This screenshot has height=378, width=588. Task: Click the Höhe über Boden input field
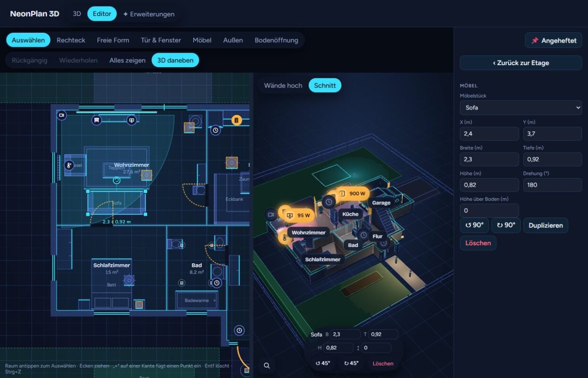[x=489, y=210]
